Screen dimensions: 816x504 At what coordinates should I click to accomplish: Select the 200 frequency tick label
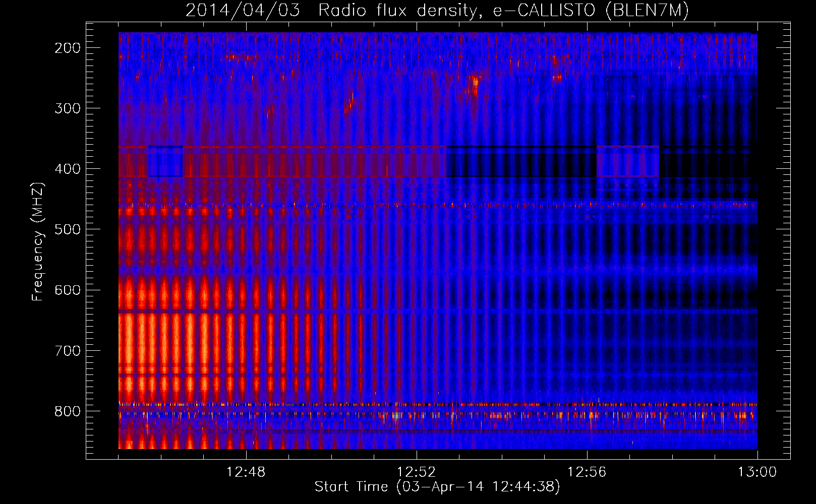click(x=68, y=48)
